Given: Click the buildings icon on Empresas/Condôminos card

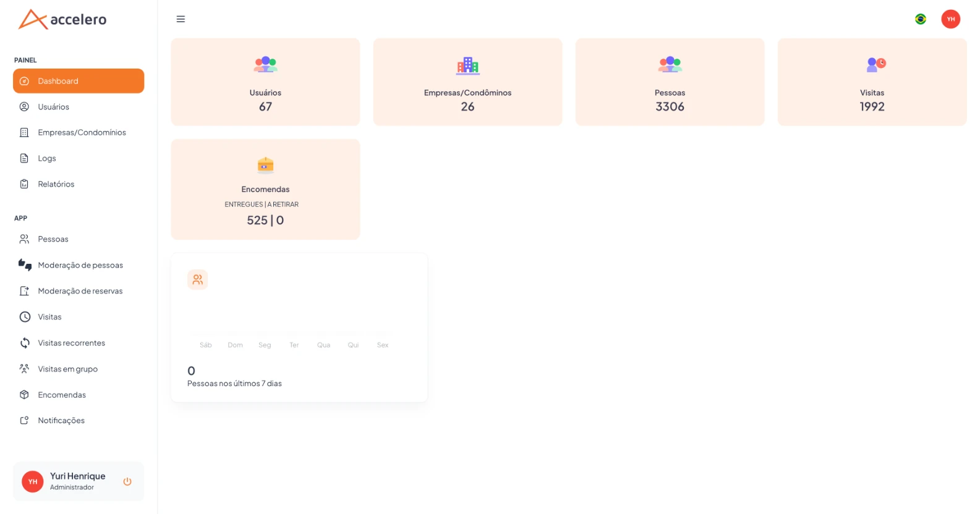Looking at the screenshot, I should click(x=467, y=65).
